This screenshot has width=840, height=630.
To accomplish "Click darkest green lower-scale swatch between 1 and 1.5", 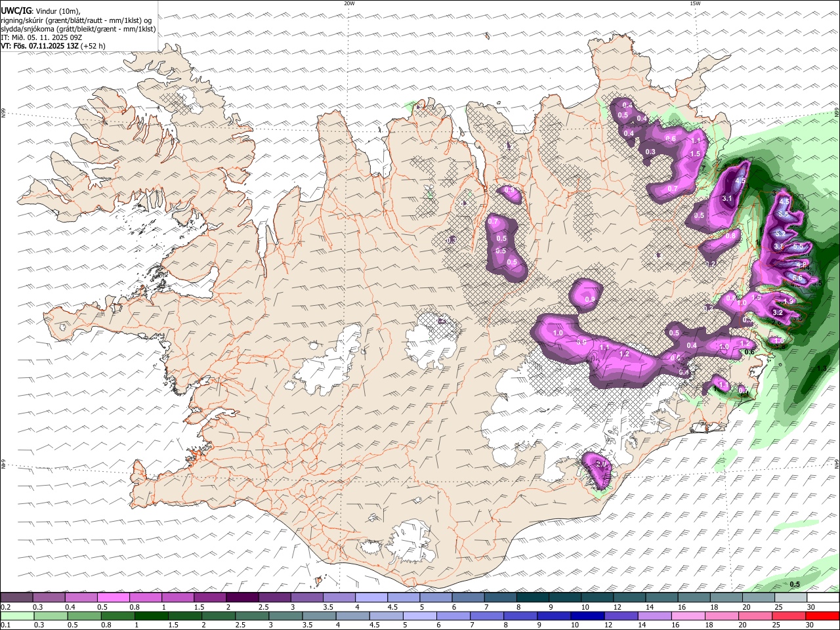I will pos(151,616).
